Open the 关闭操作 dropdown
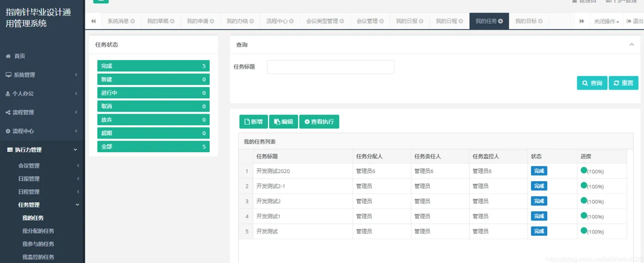The height and width of the screenshot is (263, 644). point(606,21)
